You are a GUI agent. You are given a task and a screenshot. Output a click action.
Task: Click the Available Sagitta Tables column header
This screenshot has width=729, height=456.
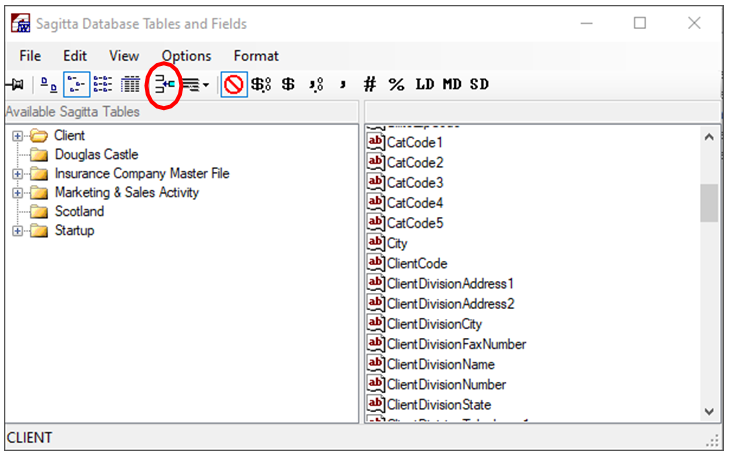[181, 112]
